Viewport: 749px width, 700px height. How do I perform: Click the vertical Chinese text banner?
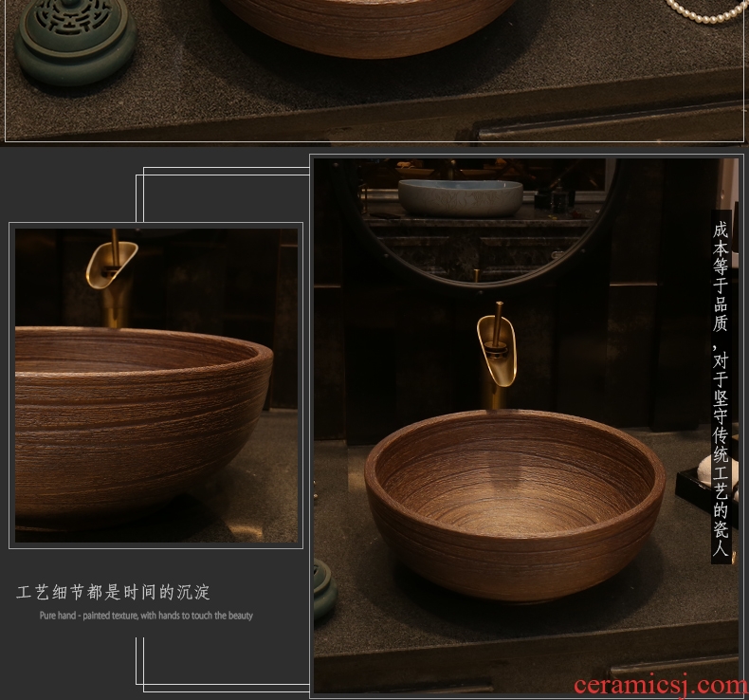(x=722, y=387)
